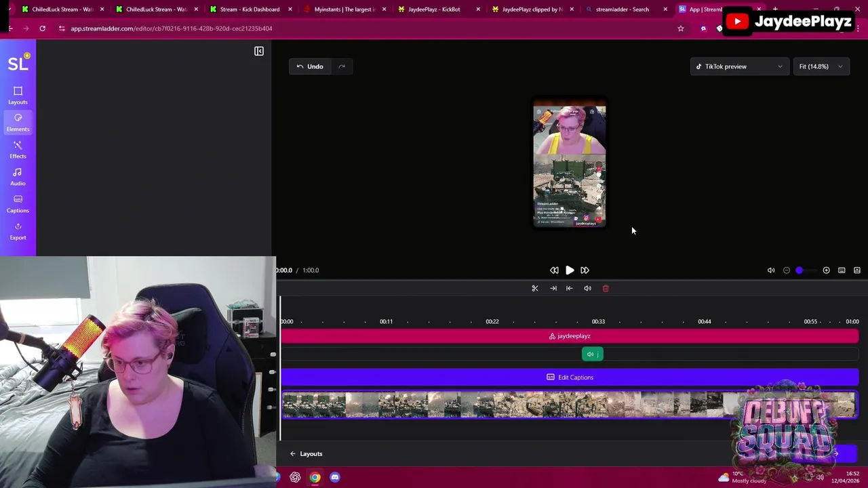The width and height of the screenshot is (868, 488).
Task: Open Discord from the taskbar
Action: pyautogui.click(x=335, y=478)
